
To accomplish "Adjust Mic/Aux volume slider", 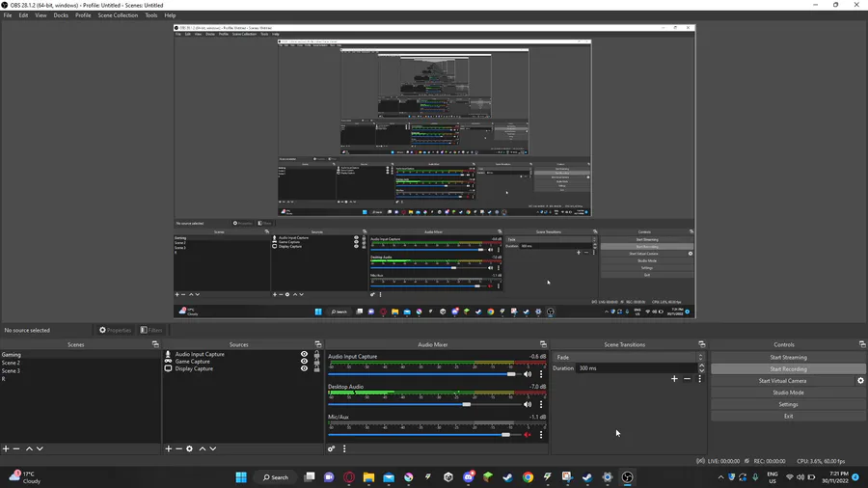I will click(x=422, y=435).
